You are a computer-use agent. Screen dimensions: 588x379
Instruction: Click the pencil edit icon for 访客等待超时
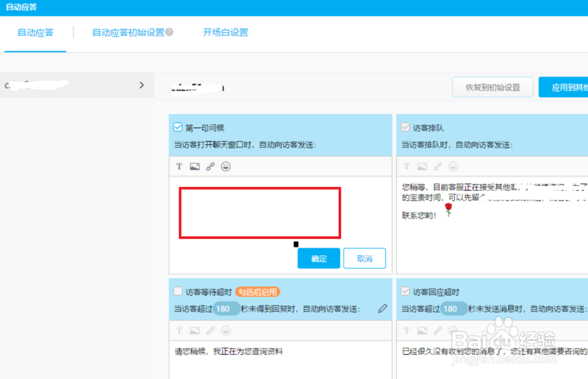(383, 308)
